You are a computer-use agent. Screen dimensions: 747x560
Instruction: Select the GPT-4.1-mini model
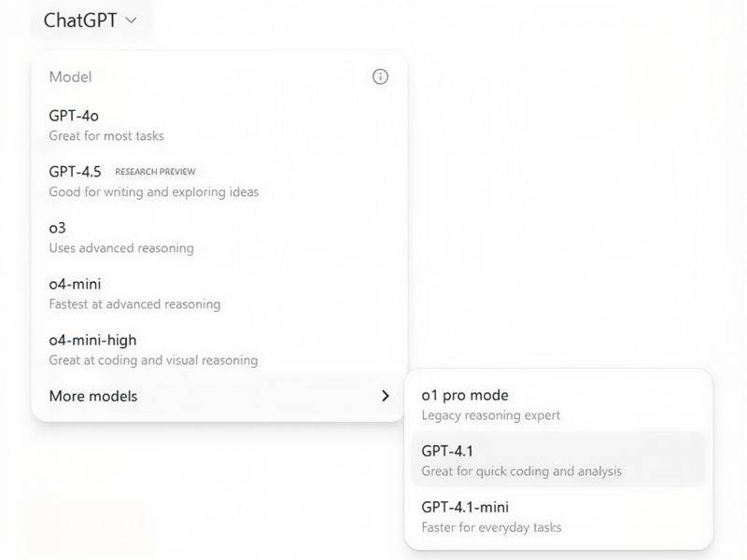[x=465, y=507]
